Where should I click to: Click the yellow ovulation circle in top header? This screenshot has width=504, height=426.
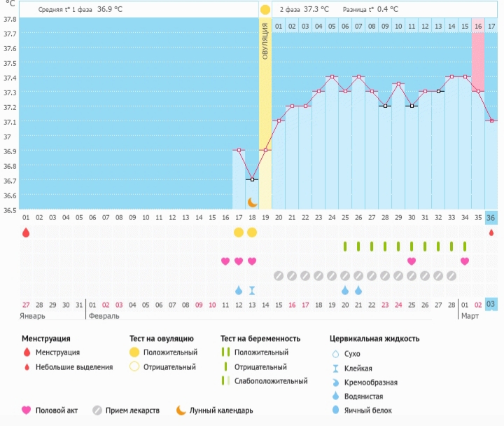click(265, 10)
